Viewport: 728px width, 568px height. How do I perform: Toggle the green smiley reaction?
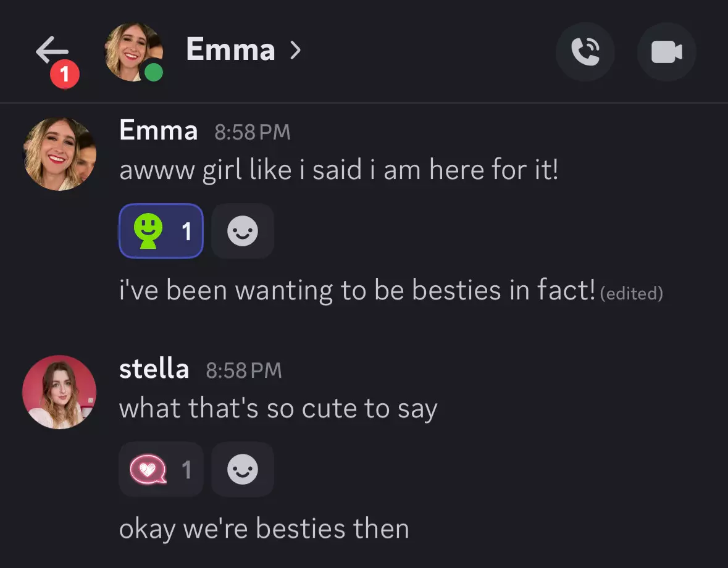[x=161, y=231]
